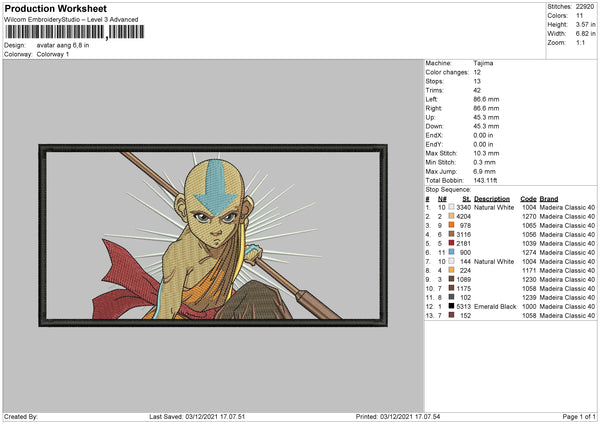Click the EndY value 0.00 in
Viewport: 600px width, 424px height.
tap(483, 144)
